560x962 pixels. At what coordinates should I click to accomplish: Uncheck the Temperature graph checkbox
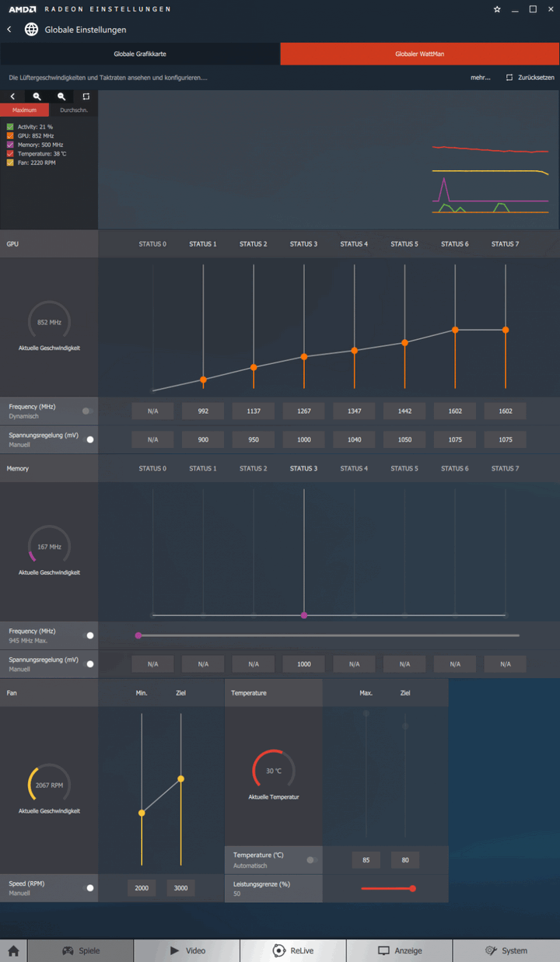pyautogui.click(x=10, y=154)
